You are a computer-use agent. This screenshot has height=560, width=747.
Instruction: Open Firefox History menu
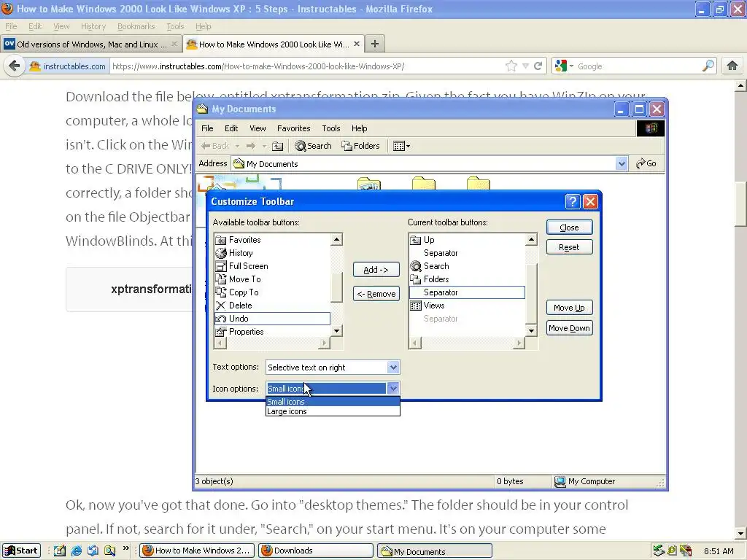click(93, 27)
